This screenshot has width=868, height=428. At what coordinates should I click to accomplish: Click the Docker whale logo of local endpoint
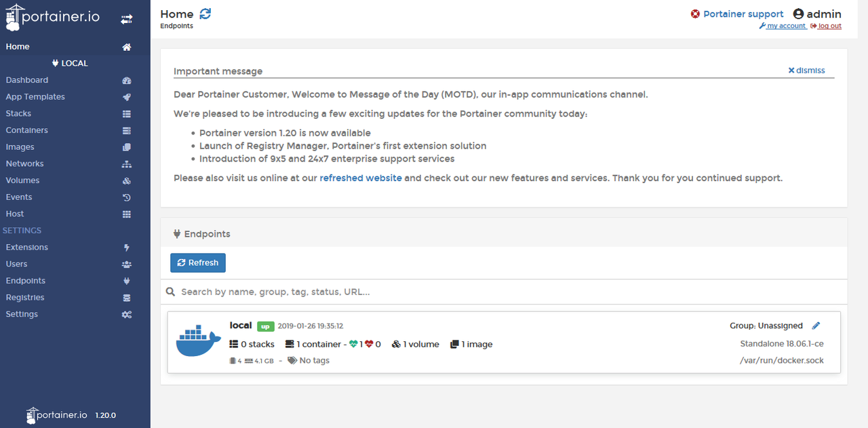tap(198, 341)
